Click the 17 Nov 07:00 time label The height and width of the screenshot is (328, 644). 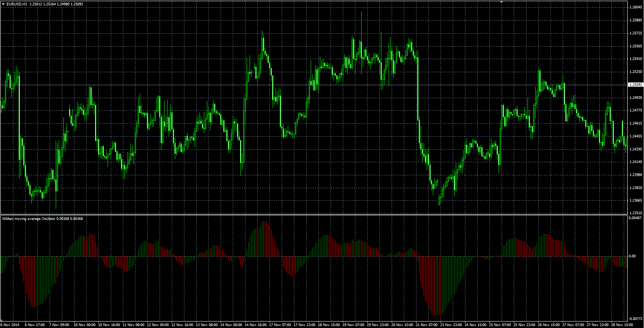click(x=280, y=325)
